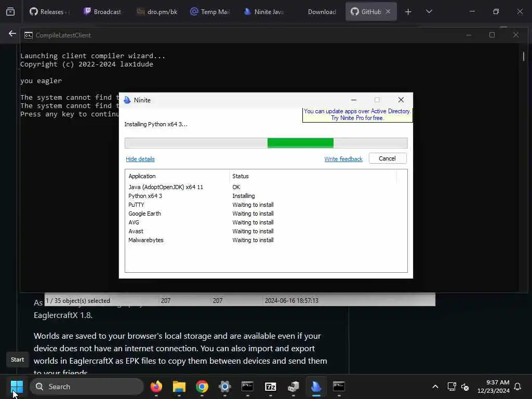Screen dimensions: 532x399
Task: Click the 2024-06-16 18:57:13 timestamp
Action: coord(291,301)
